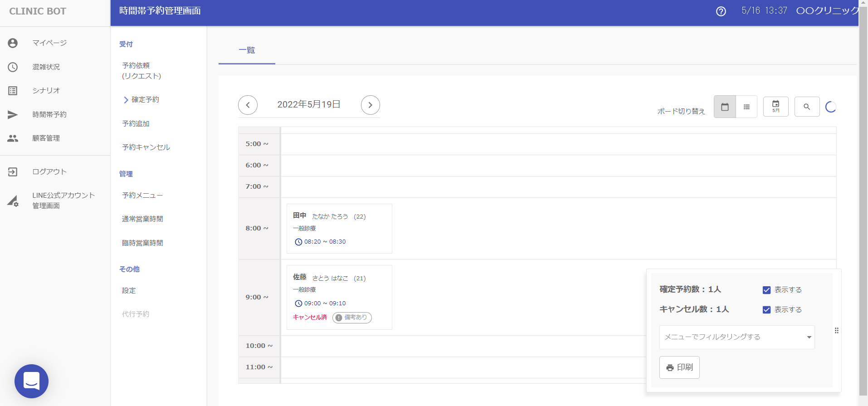Switch to calendar board view icon
This screenshot has height=406, width=868.
point(725,107)
